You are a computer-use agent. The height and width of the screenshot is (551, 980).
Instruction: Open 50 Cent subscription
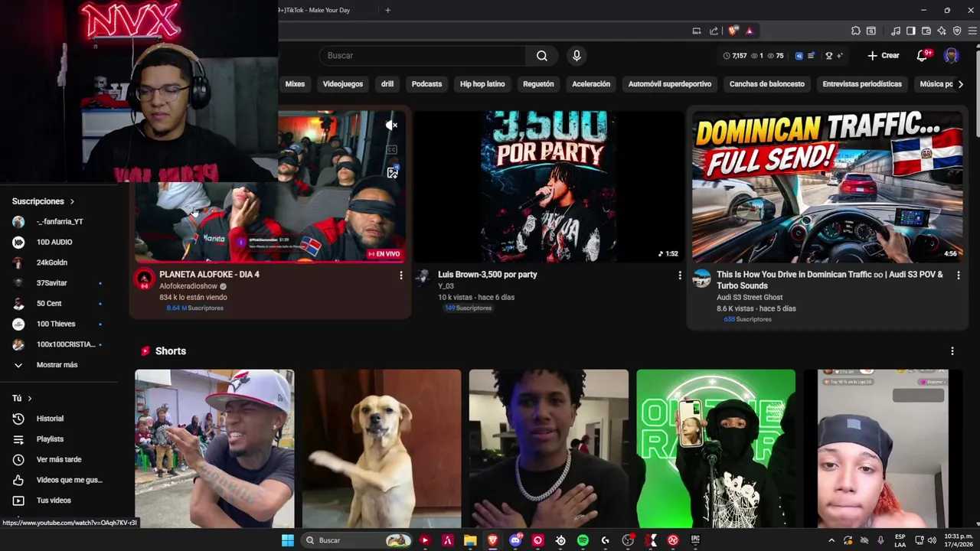[49, 304]
